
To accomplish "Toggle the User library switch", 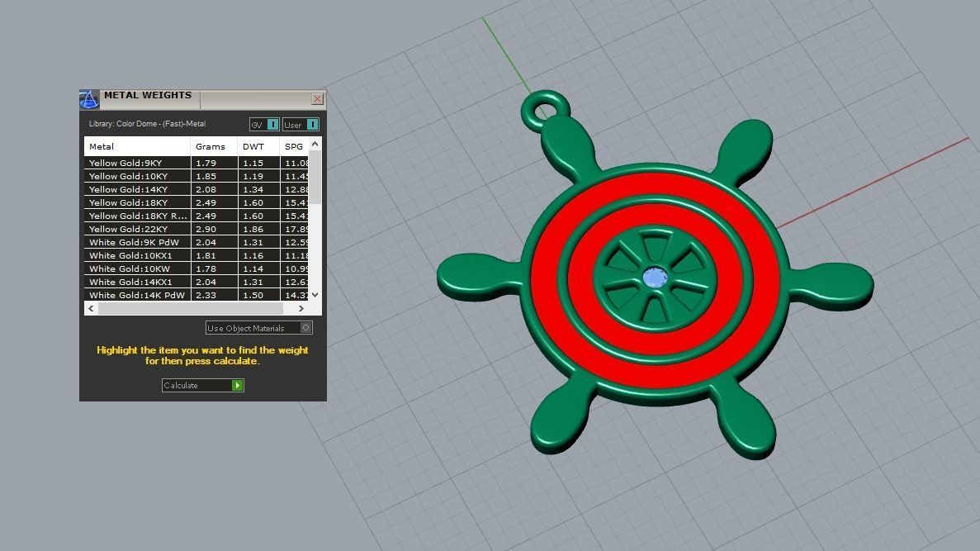I will coord(301,125).
